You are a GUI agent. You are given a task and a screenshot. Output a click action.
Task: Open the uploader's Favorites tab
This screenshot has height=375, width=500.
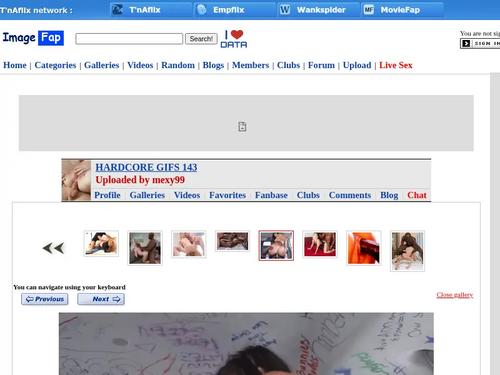(x=227, y=195)
